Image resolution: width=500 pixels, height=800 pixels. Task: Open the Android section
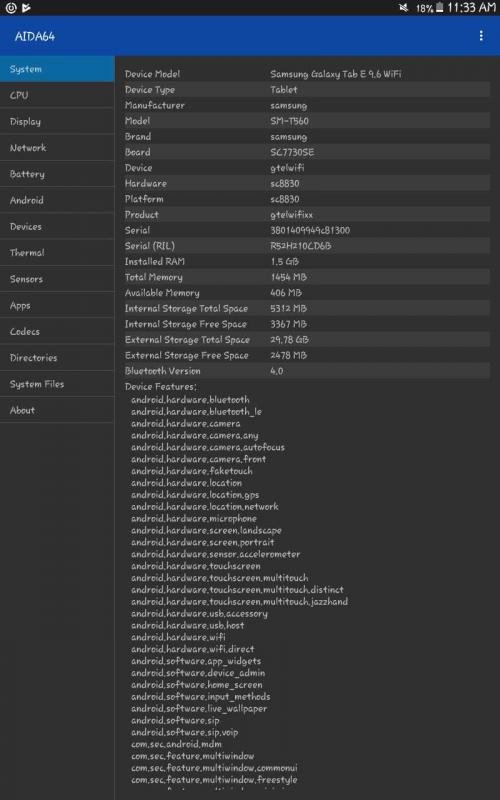click(57, 201)
